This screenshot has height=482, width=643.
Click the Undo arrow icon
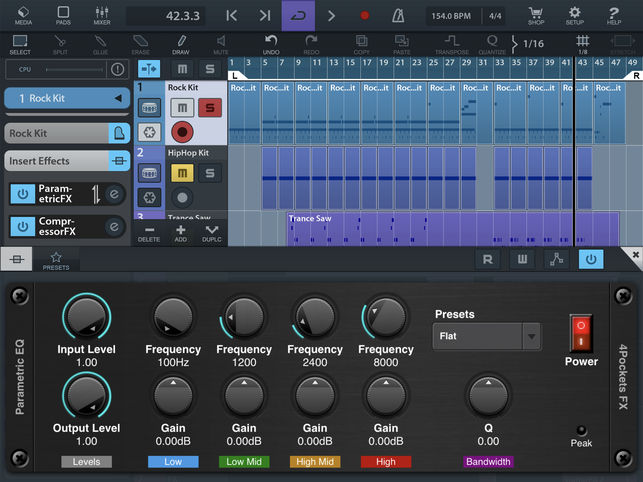pyautogui.click(x=271, y=44)
